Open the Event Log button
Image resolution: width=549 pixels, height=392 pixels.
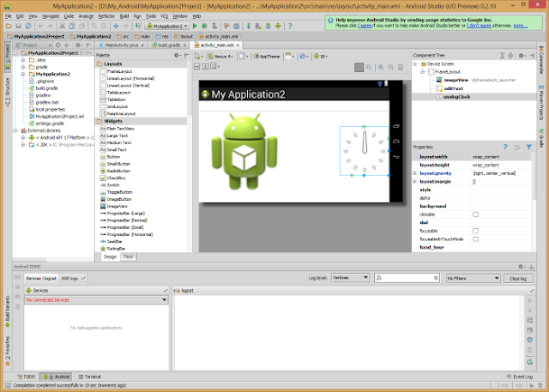point(520,377)
